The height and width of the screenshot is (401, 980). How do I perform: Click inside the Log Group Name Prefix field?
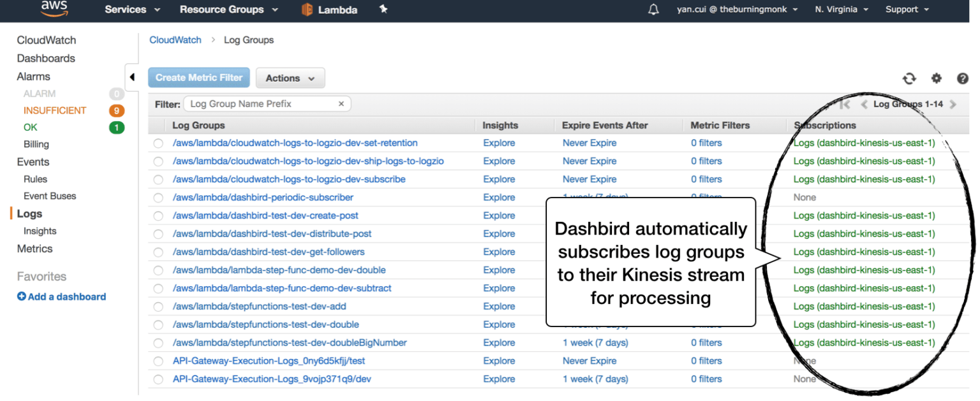[x=255, y=103]
